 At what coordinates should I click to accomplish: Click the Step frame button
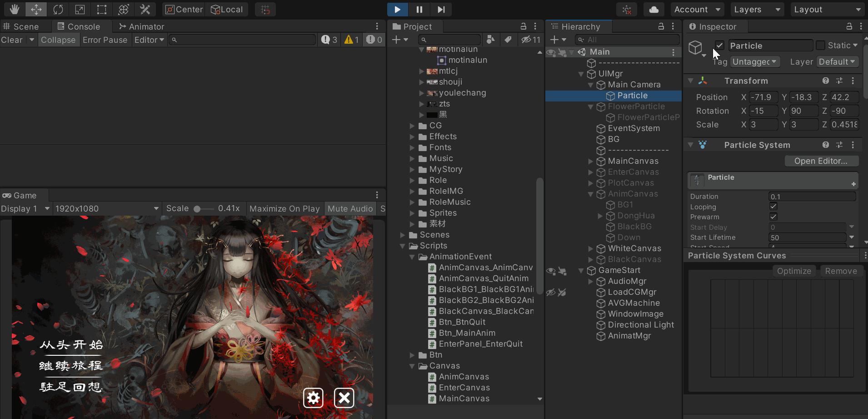click(441, 9)
